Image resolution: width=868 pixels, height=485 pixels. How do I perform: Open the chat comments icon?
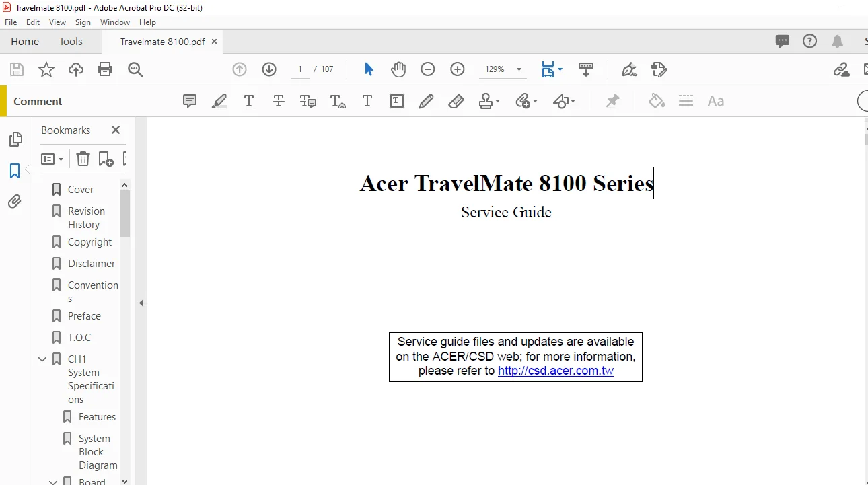pos(783,41)
